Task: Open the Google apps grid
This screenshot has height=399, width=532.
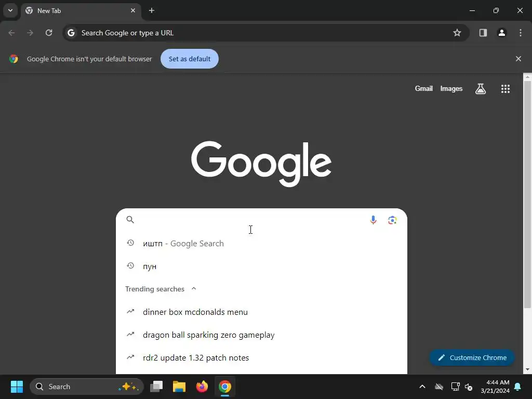Action: pyautogui.click(x=505, y=88)
